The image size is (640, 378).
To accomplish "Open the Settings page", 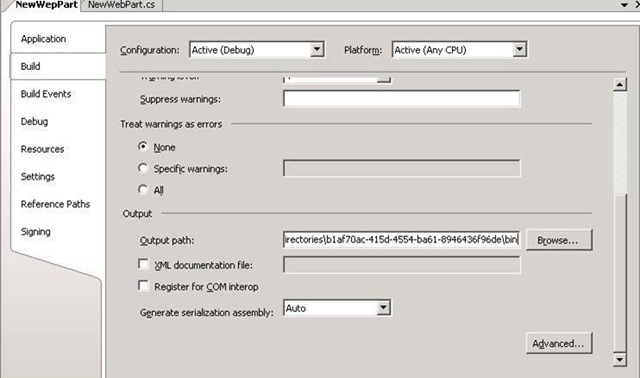I will click(38, 177).
